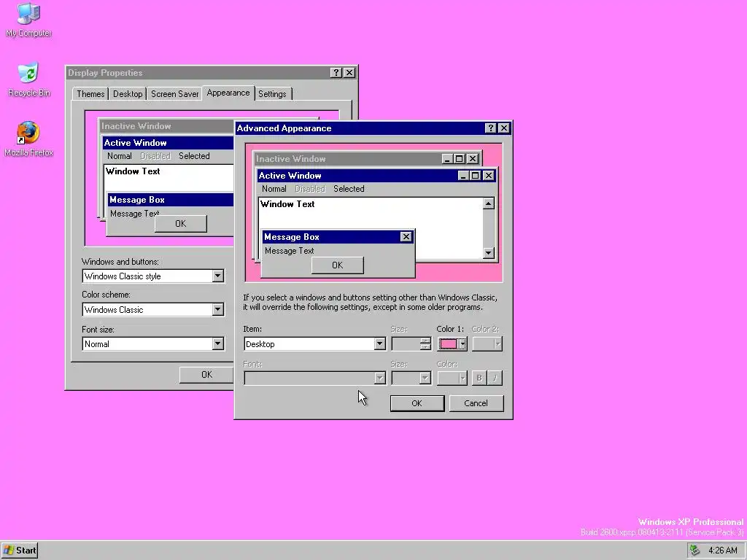Click Active Window maximize icon in preview

tap(475, 175)
